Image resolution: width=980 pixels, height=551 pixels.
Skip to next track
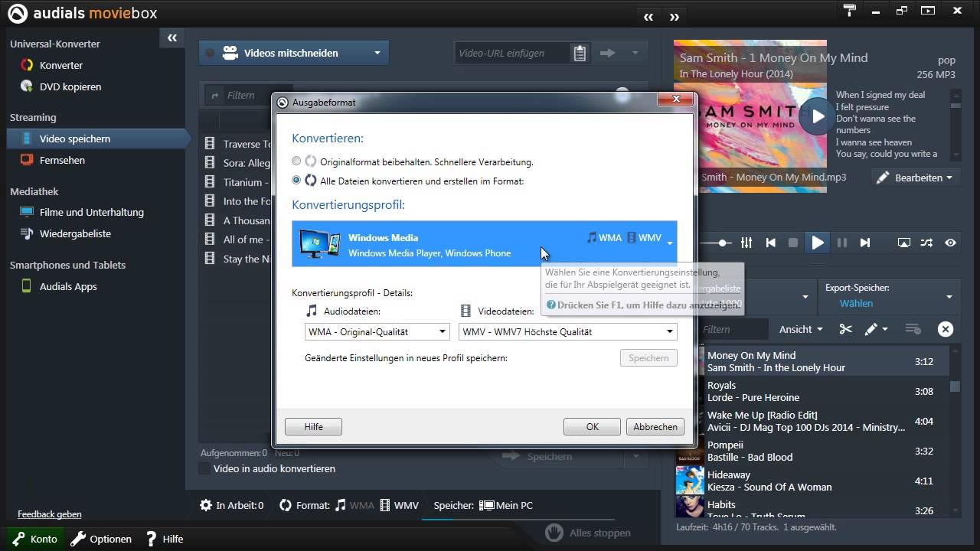point(865,243)
